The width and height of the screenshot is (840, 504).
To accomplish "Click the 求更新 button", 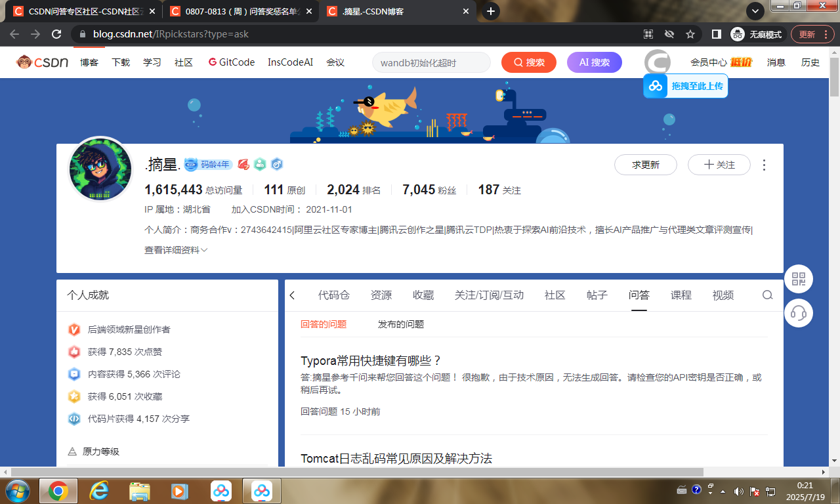I will pyautogui.click(x=646, y=165).
